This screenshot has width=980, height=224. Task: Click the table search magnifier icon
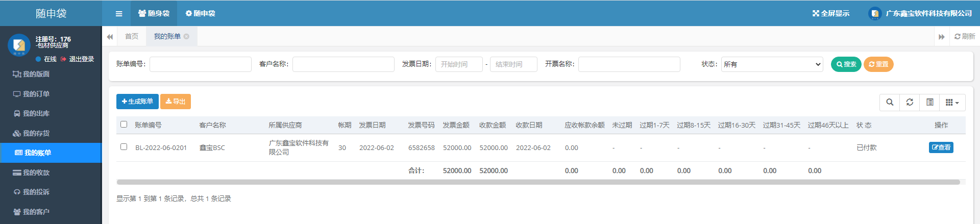(x=890, y=103)
